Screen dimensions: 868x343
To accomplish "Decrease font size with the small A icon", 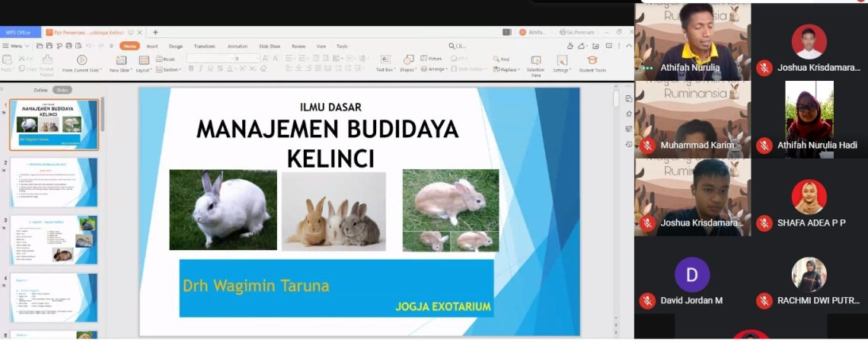I will pyautogui.click(x=275, y=58).
